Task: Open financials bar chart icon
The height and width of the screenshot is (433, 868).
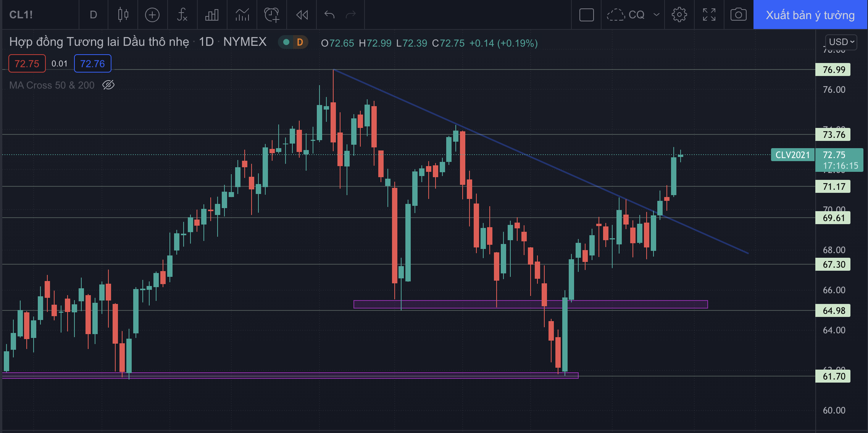Action: (212, 15)
